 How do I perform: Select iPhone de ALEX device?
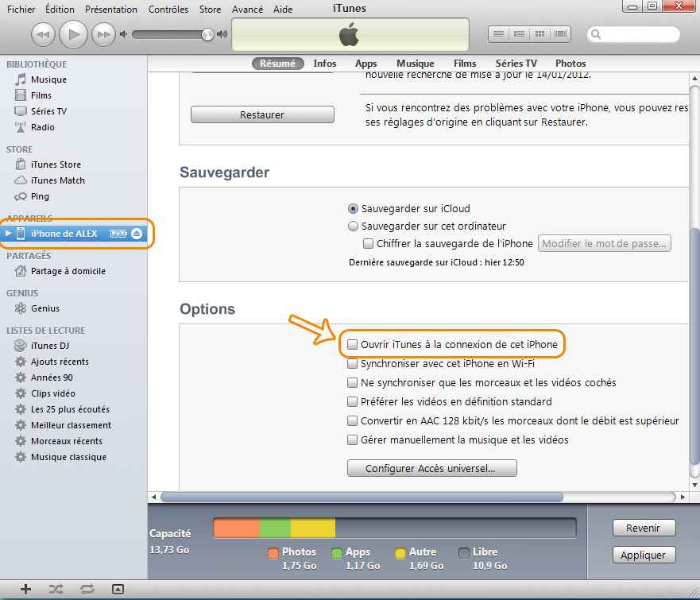[74, 234]
